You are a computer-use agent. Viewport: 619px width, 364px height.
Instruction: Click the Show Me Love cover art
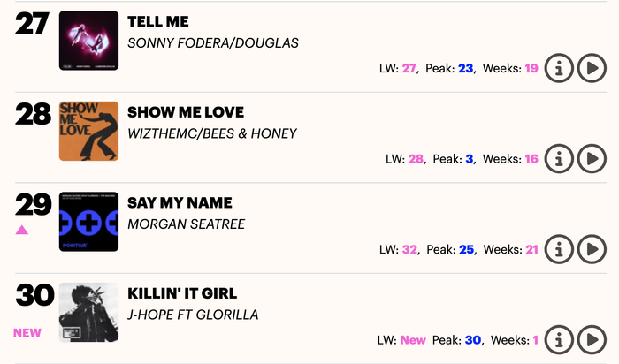tap(88, 132)
